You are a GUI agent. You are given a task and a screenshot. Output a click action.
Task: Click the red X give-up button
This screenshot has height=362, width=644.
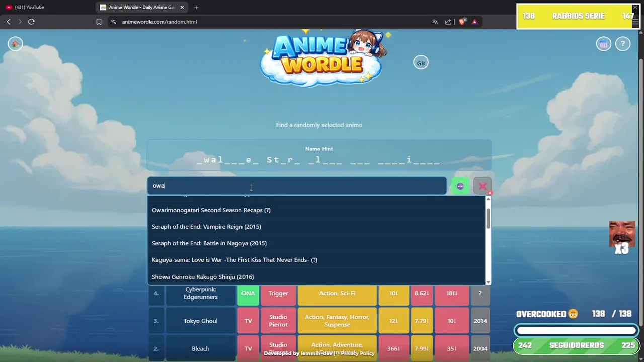point(482,186)
